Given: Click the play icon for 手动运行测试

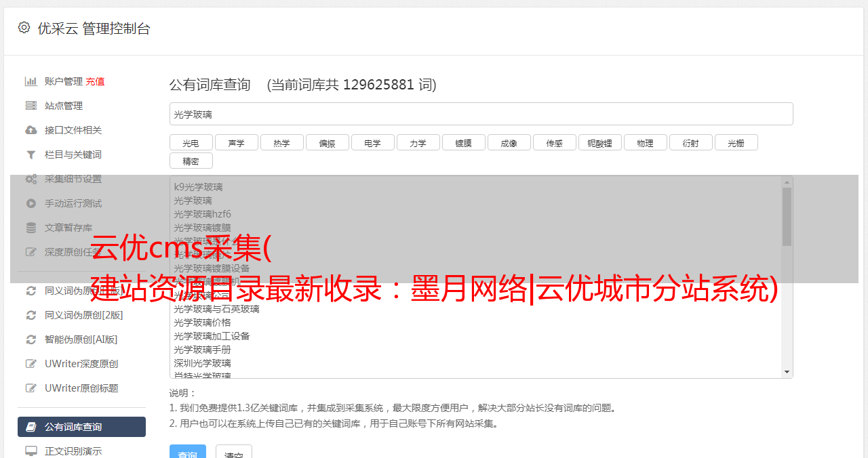Looking at the screenshot, I should pyautogui.click(x=31, y=203).
